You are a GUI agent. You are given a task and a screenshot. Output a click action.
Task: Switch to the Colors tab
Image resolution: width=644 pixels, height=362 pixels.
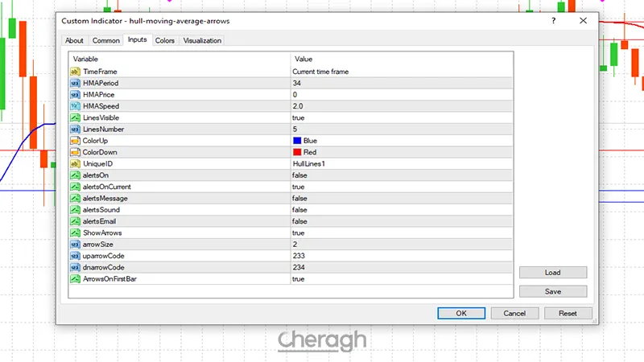(165, 40)
